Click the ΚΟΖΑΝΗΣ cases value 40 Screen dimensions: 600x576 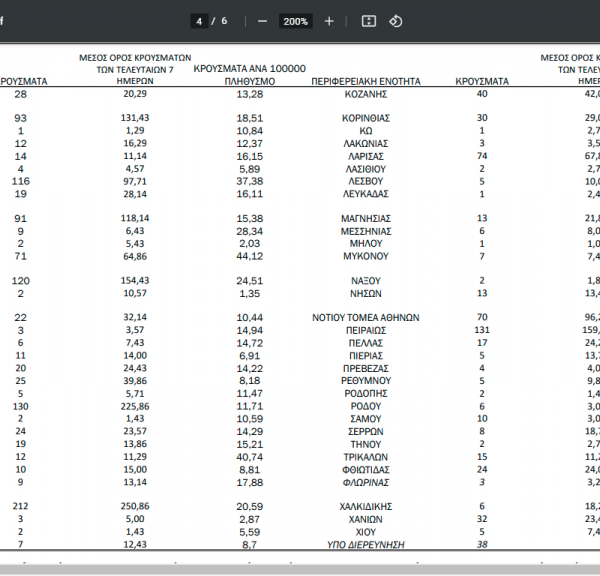(x=482, y=94)
